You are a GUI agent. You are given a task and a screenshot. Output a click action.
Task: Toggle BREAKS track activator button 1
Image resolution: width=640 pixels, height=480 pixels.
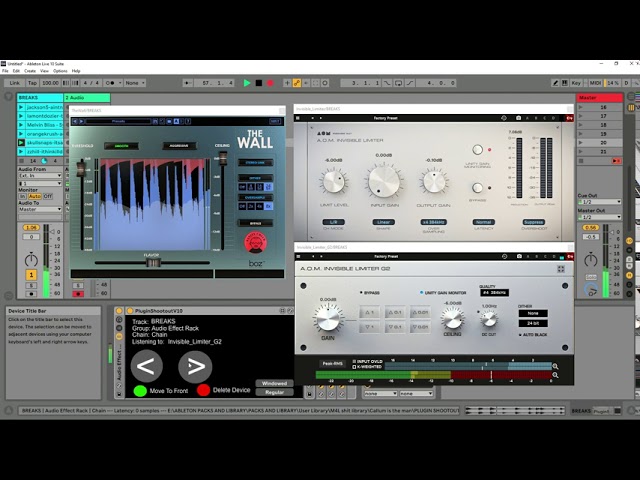coord(31,275)
